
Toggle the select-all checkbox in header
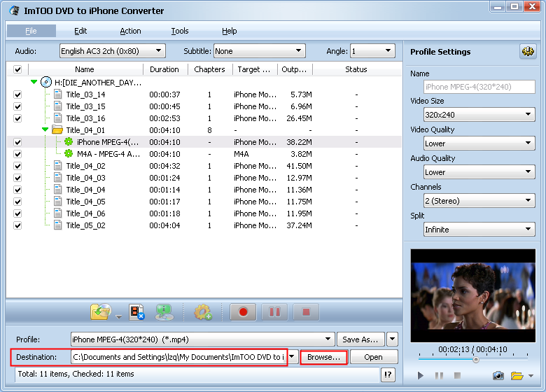pyautogui.click(x=17, y=69)
